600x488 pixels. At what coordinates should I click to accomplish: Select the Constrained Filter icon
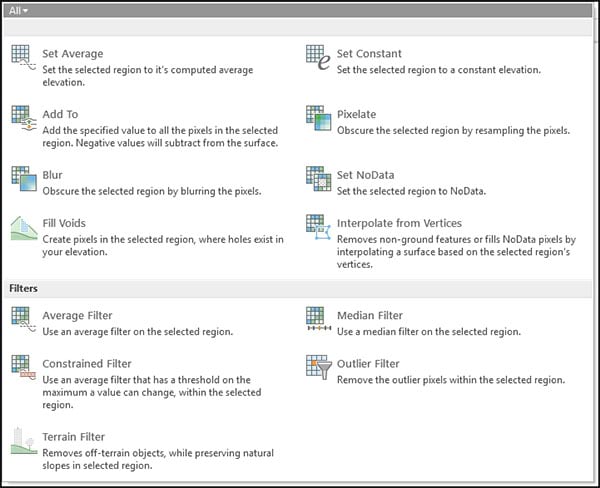pyautogui.click(x=23, y=368)
